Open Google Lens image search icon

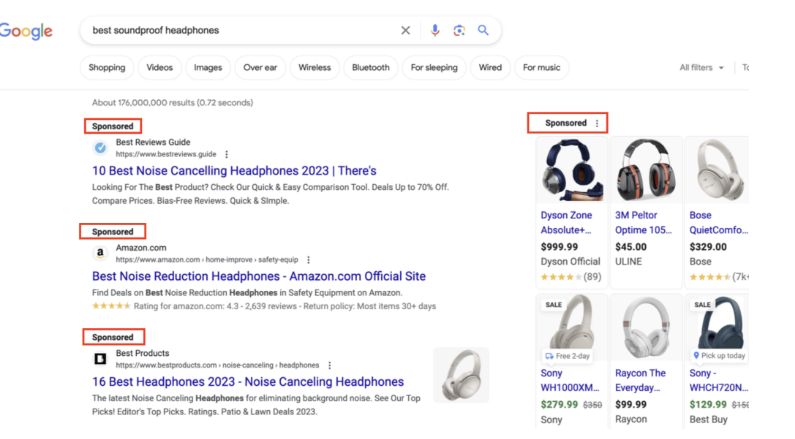[x=459, y=30]
